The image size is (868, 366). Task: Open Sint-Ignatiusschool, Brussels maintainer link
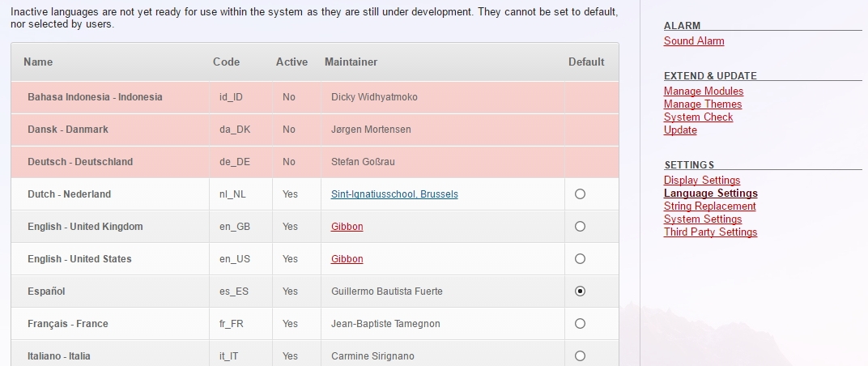click(x=394, y=194)
